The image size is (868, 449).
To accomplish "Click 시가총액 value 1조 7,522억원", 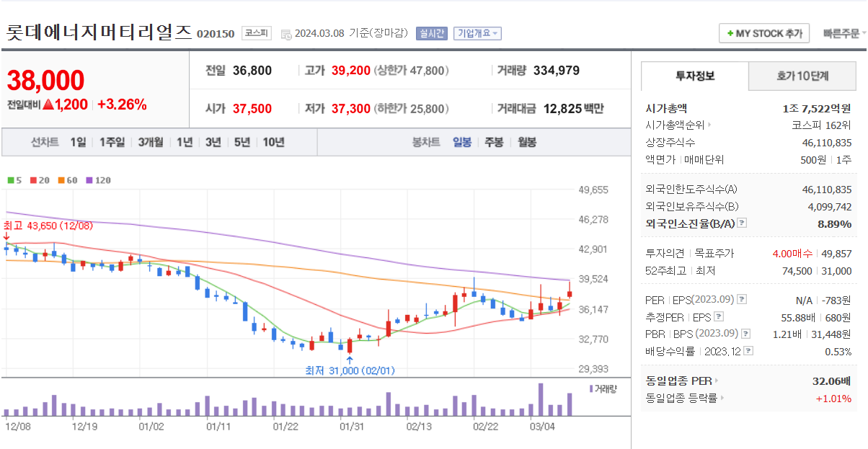I will pyautogui.click(x=816, y=109).
